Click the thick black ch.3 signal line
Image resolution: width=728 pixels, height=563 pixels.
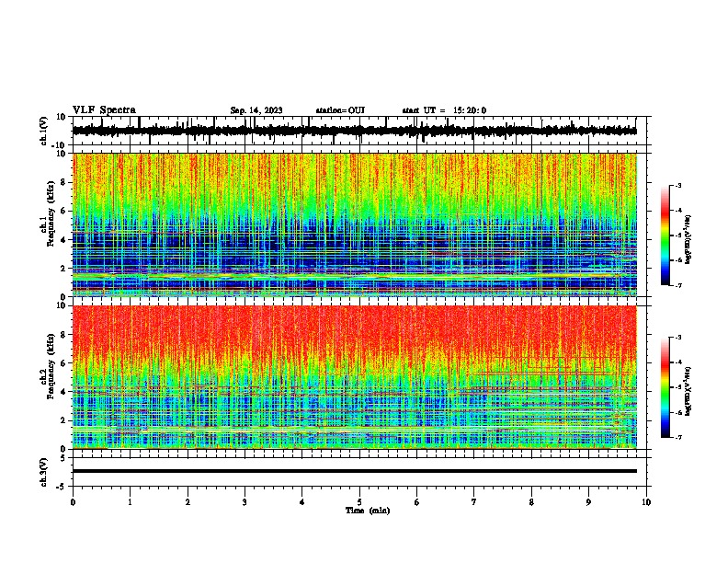pyautogui.click(x=354, y=471)
